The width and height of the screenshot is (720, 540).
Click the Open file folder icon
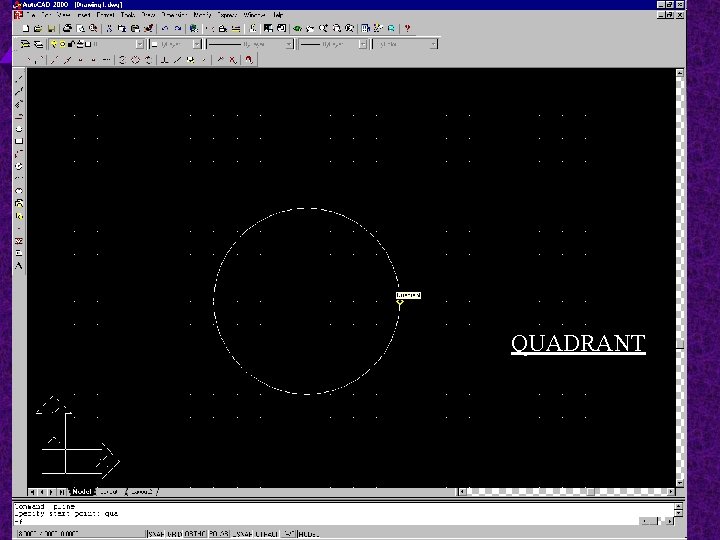coord(38,28)
